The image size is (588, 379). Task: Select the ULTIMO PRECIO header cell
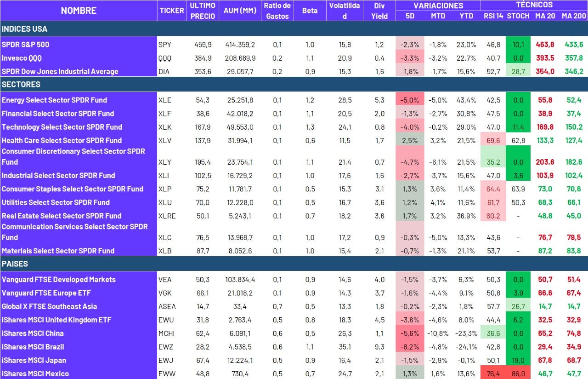(x=203, y=11)
